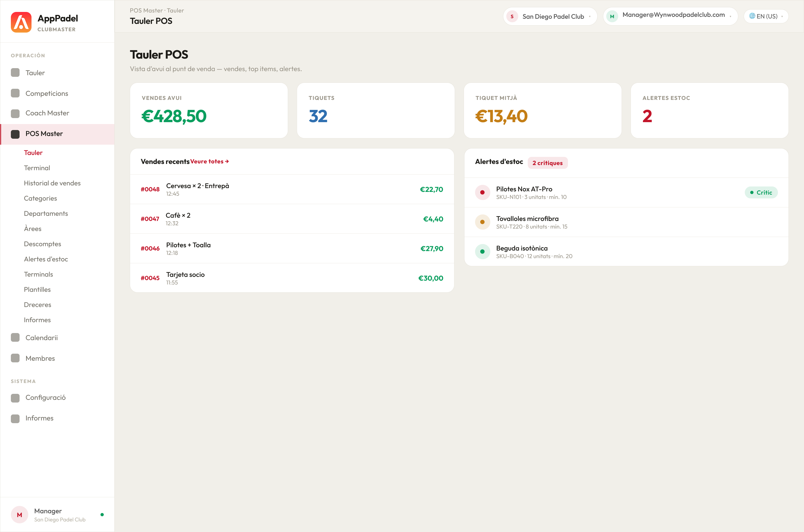The image size is (804, 532).
Task: Click the Beguda isotònica alert row
Action: [x=626, y=251]
